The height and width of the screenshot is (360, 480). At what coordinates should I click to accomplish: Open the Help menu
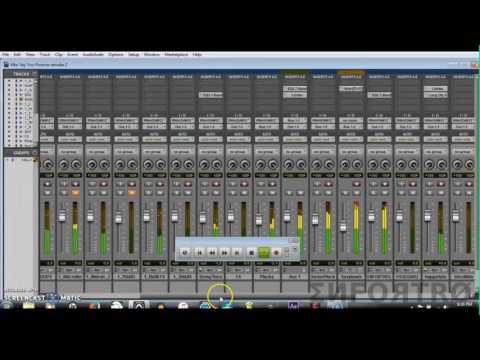pos(197,54)
